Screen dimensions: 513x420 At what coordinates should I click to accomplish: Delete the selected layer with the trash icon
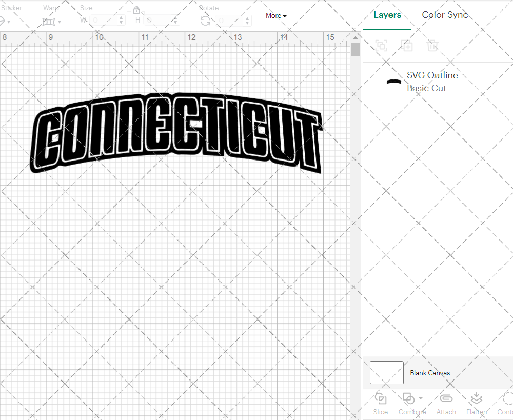tap(432, 46)
